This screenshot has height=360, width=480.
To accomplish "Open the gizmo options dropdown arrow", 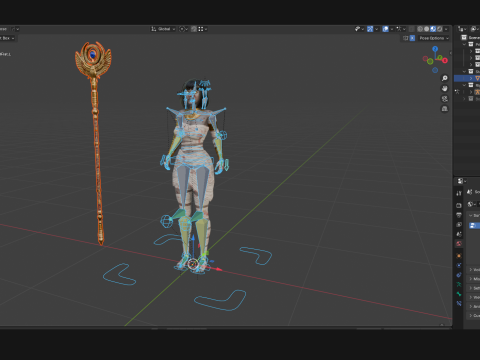I will [377, 29].
